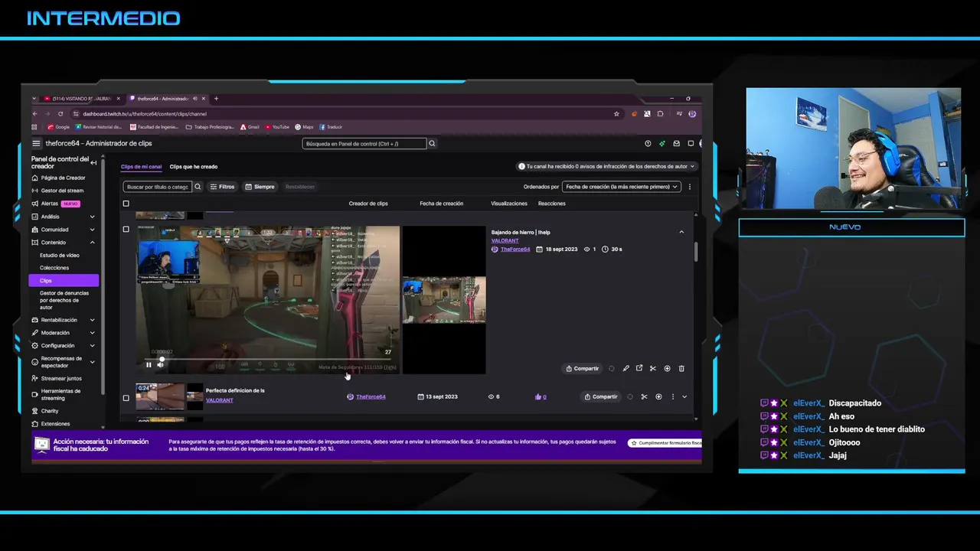Tick the select-all clips checkbox in header

tap(126, 204)
